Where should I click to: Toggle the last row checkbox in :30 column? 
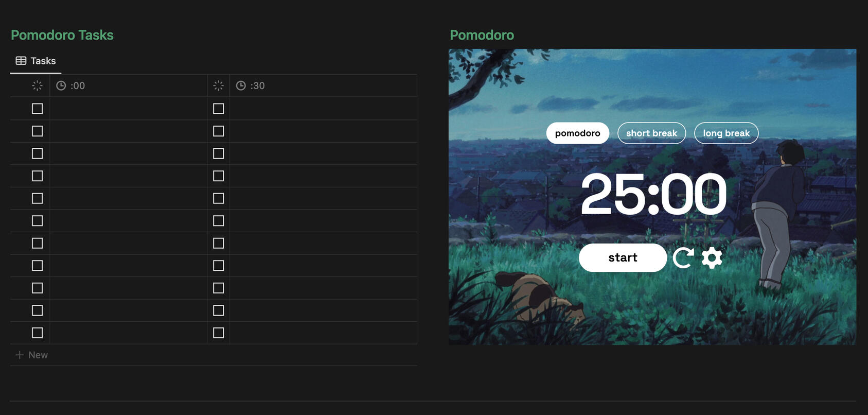click(218, 333)
